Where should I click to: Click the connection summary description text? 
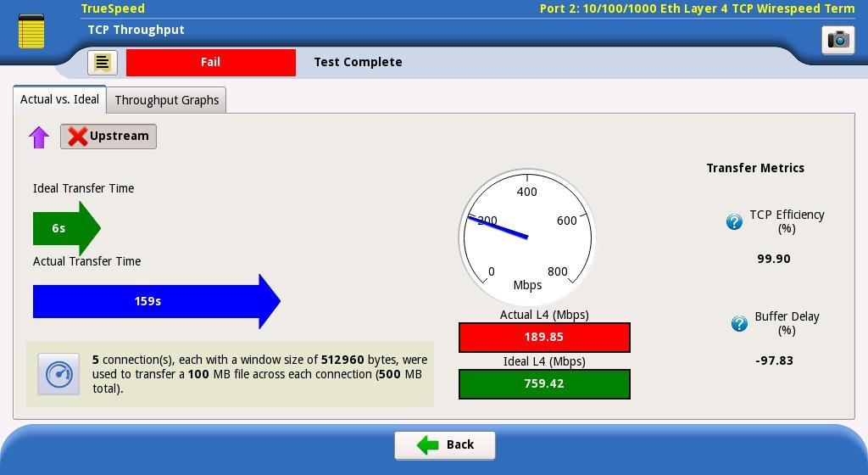tap(259, 374)
